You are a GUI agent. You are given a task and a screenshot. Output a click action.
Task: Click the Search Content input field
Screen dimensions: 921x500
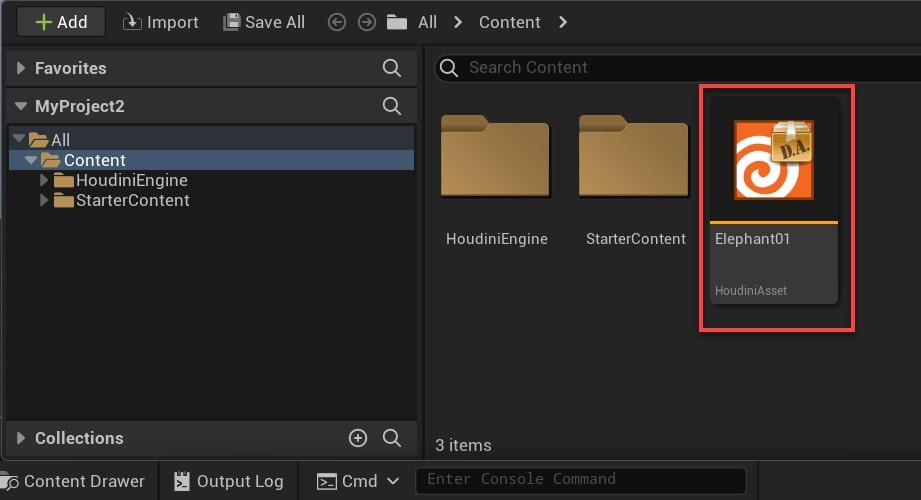pos(678,68)
